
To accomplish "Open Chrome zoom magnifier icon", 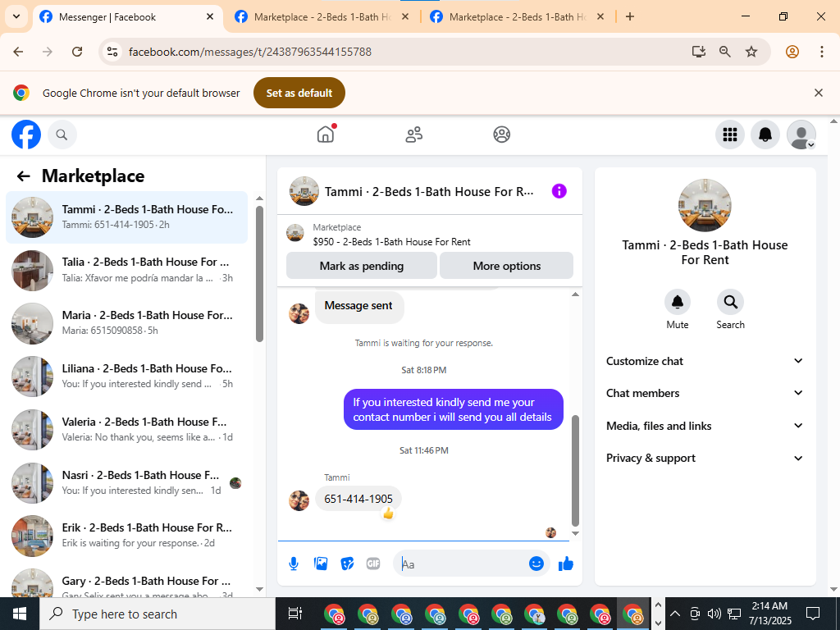I will (x=725, y=52).
